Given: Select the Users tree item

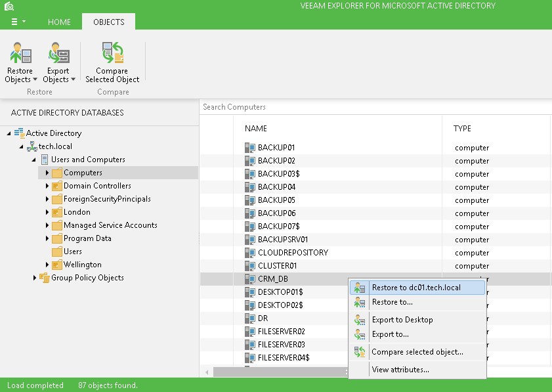Looking at the screenshot, I should pyautogui.click(x=72, y=251).
